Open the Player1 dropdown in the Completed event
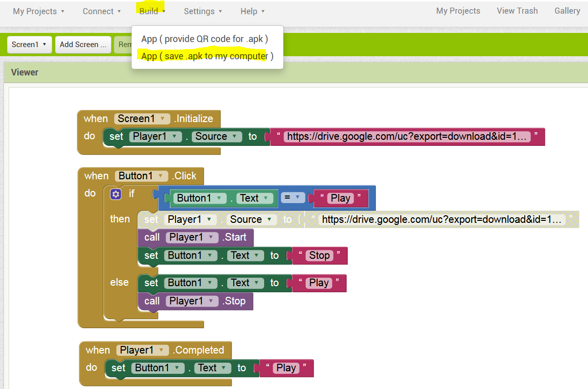588x389 pixels. 142,350
